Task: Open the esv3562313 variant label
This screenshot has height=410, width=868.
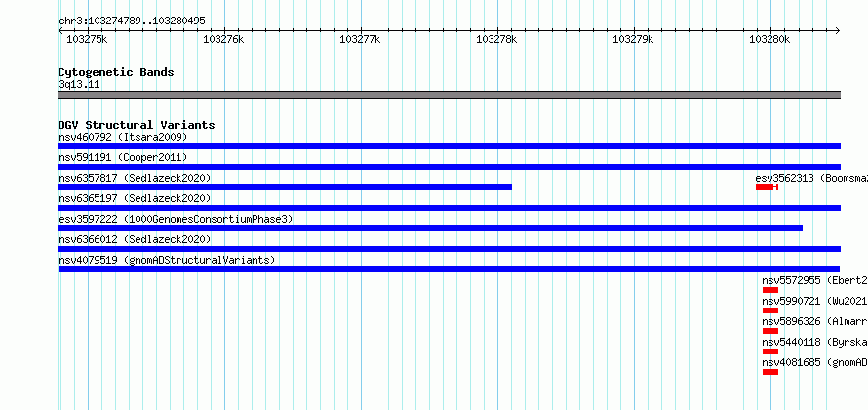Action: pos(811,178)
